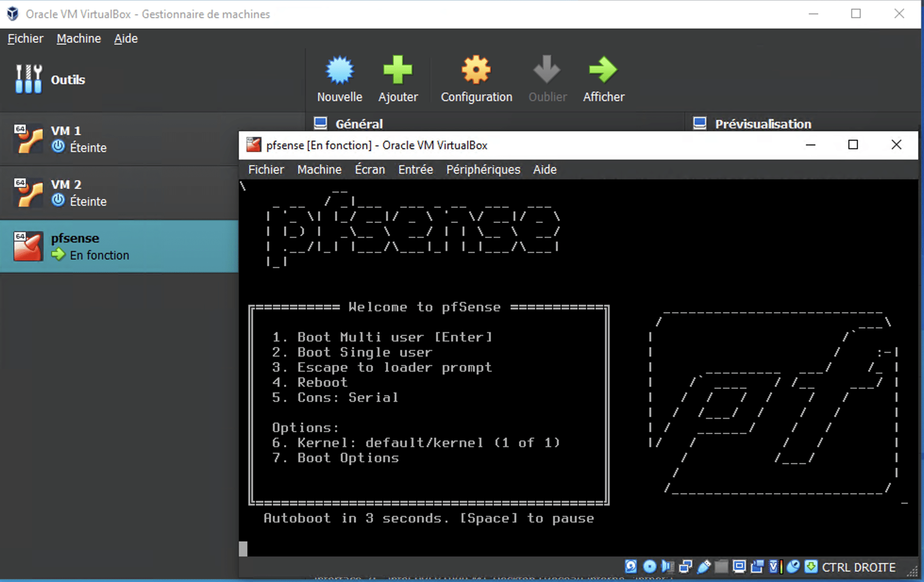Click the display status icon
The height and width of the screenshot is (582, 924).
point(739,567)
